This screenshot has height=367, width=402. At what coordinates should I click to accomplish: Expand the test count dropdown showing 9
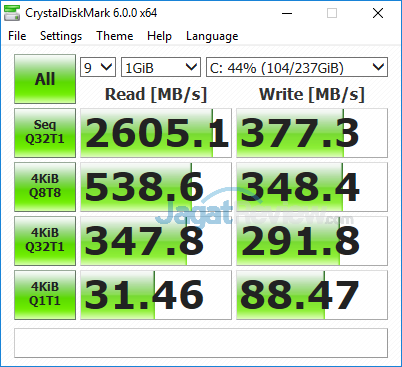pos(98,67)
